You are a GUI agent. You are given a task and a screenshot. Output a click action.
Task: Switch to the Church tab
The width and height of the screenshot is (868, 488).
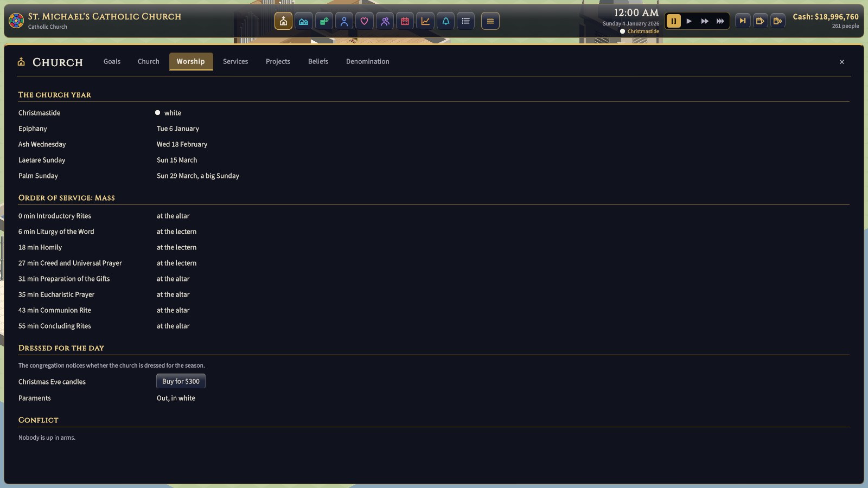coord(149,62)
